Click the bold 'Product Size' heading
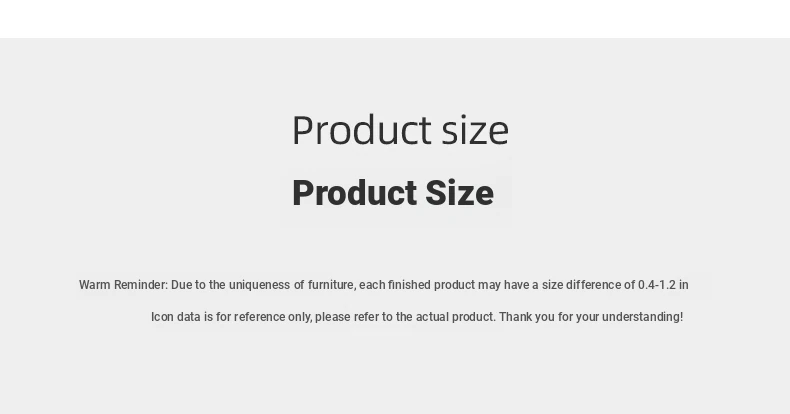Viewport: 790px width, 414px height. point(393,193)
